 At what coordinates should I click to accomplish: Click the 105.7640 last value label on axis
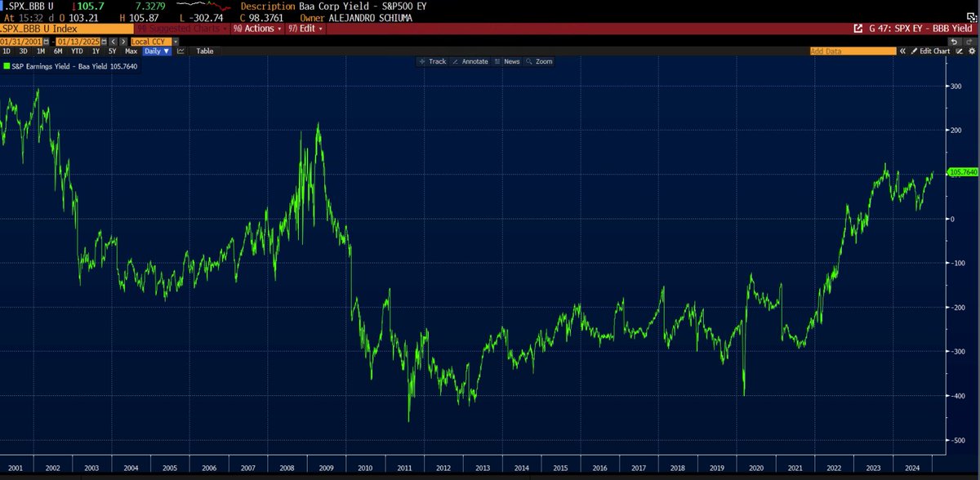(963, 172)
